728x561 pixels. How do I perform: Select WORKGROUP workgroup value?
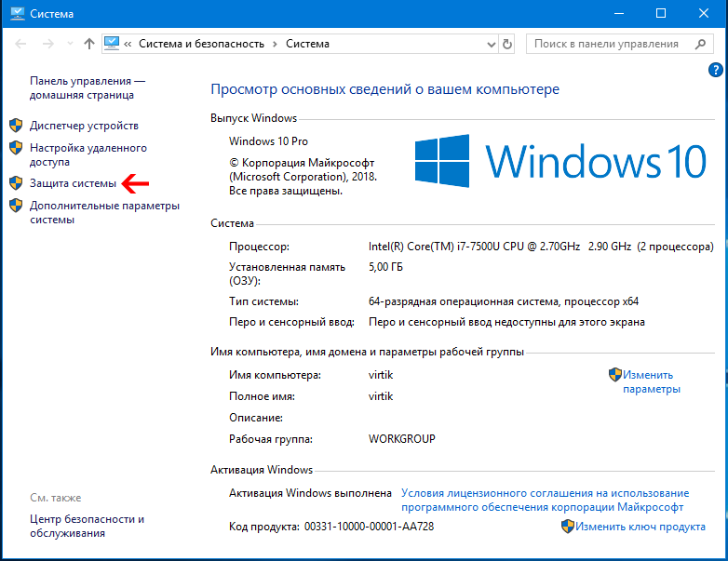[401, 439]
